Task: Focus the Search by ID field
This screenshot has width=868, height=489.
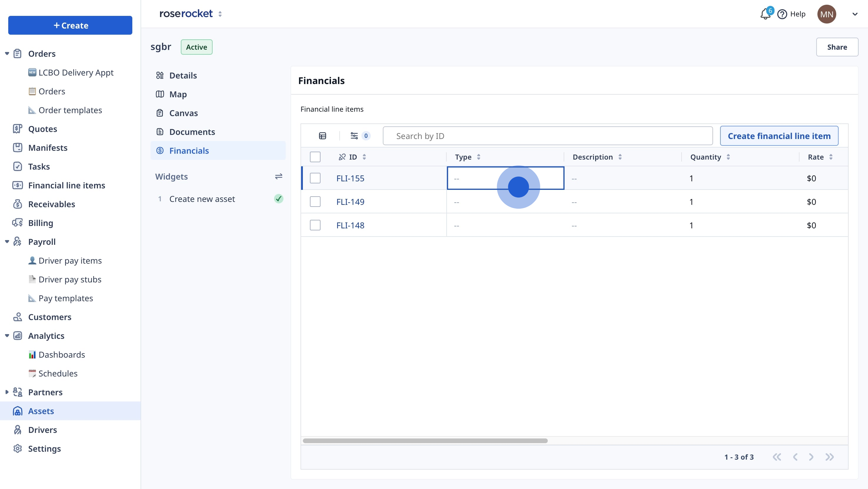Action: point(547,136)
